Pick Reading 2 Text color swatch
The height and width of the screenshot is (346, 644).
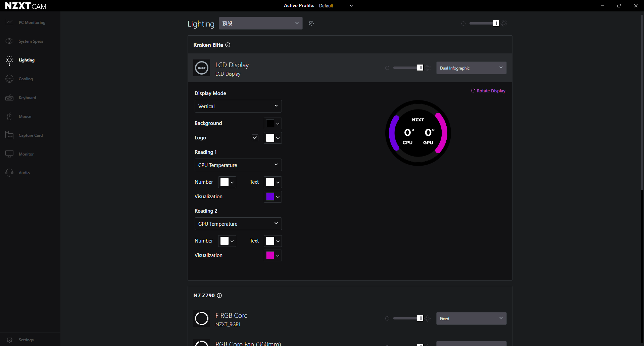pos(270,241)
